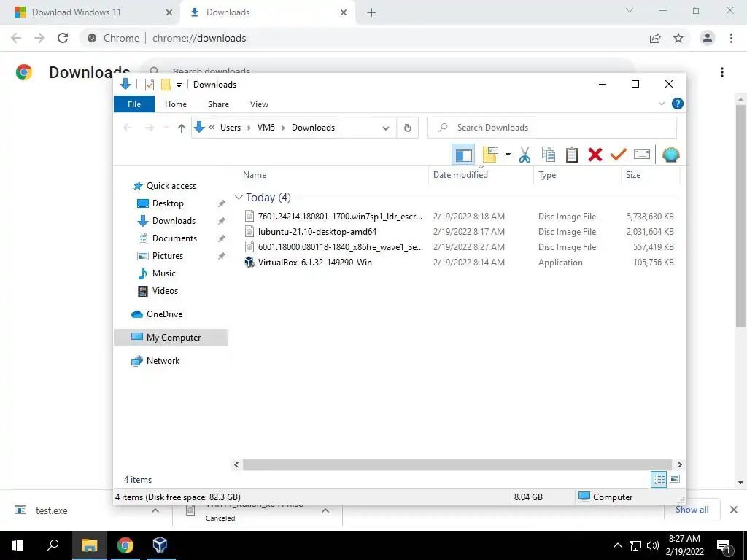Open test.exe download options chevron
The image size is (747, 560).
coord(155,510)
